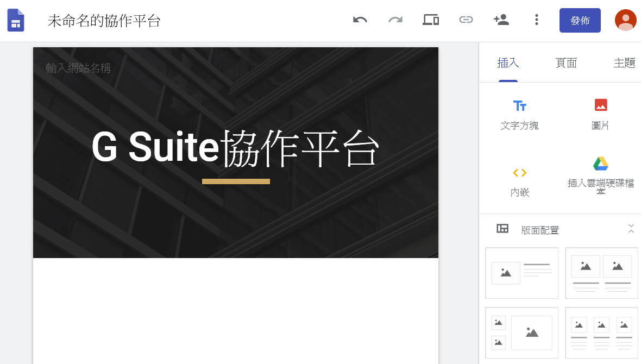
Task: Open the user account avatar
Action: [625, 20]
